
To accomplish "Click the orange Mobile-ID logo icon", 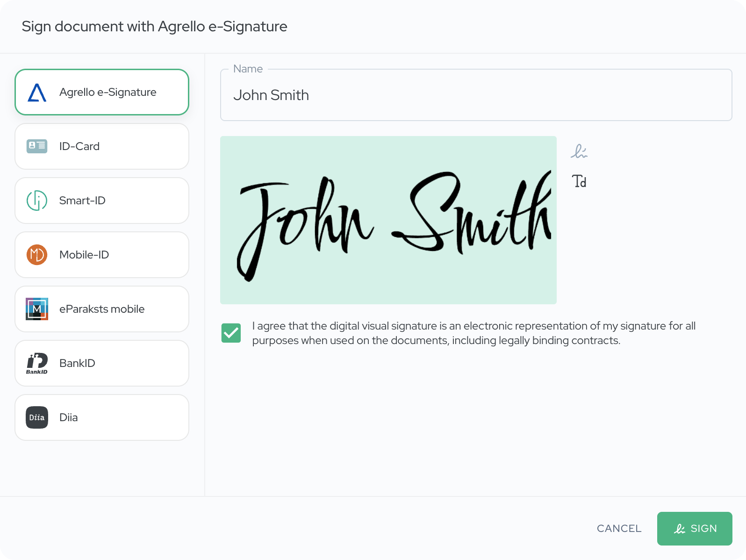I will [x=37, y=255].
